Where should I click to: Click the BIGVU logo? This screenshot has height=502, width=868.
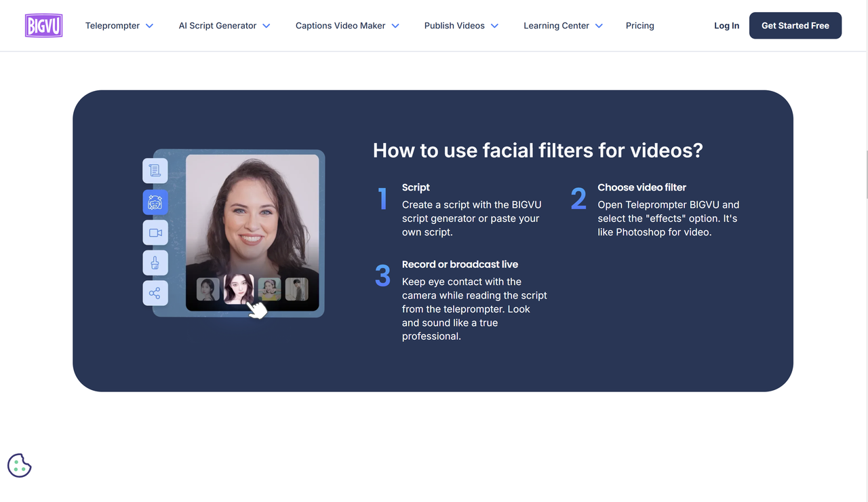coord(43,25)
